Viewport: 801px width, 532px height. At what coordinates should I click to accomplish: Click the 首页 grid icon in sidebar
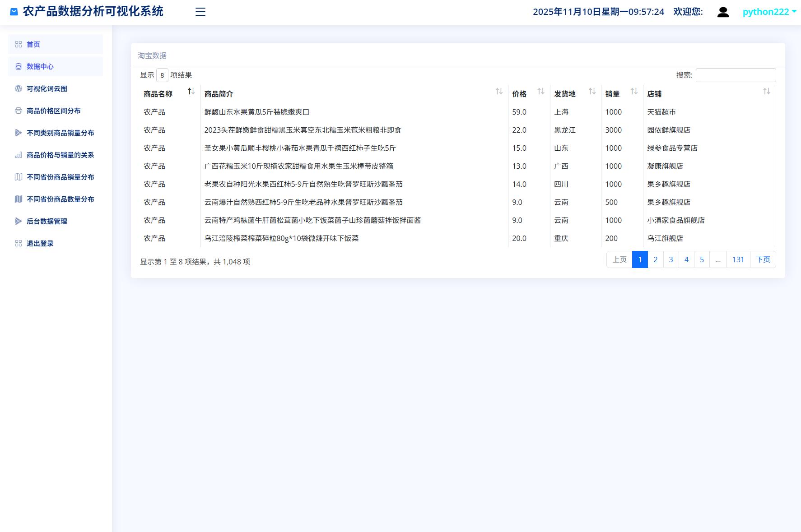19,44
